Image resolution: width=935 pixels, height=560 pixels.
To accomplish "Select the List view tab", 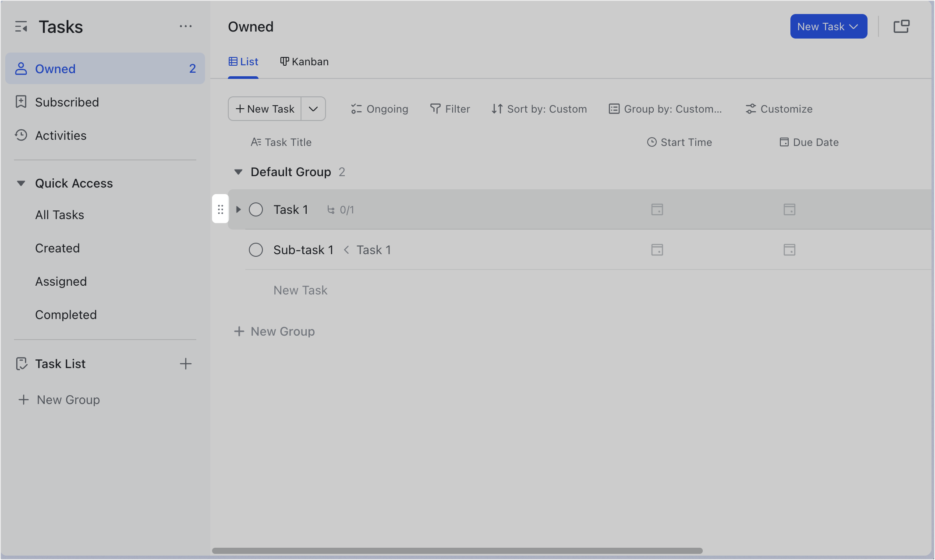I will click(x=243, y=62).
